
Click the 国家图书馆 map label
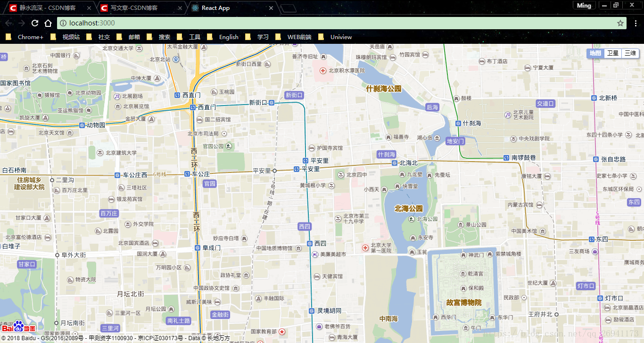[16, 83]
